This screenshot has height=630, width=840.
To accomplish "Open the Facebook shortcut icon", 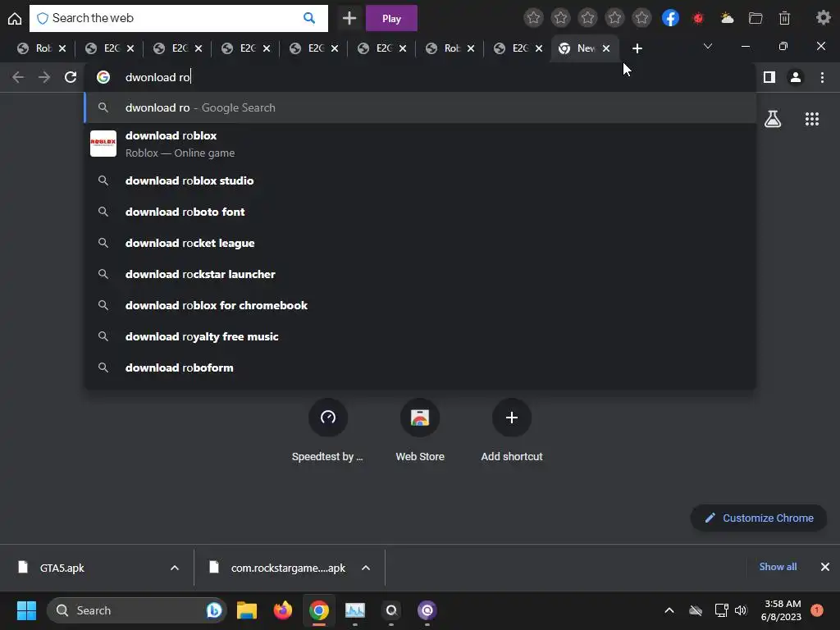I will tap(670, 18).
